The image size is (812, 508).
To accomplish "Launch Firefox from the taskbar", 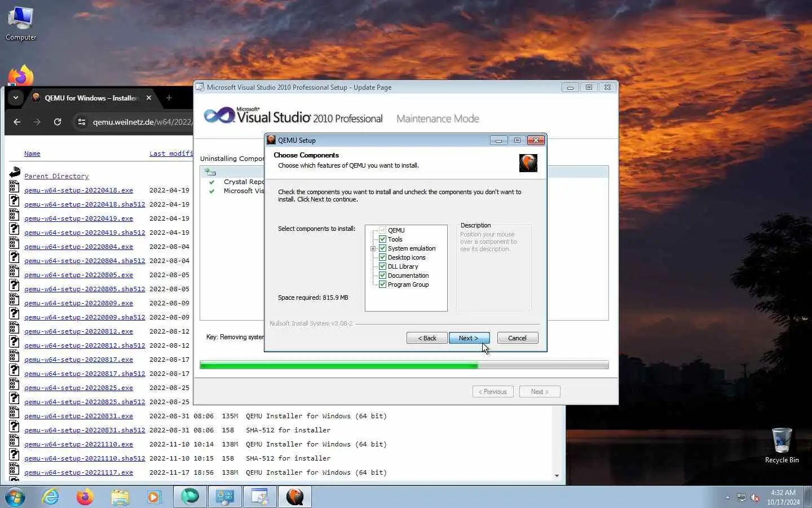I will [85, 497].
